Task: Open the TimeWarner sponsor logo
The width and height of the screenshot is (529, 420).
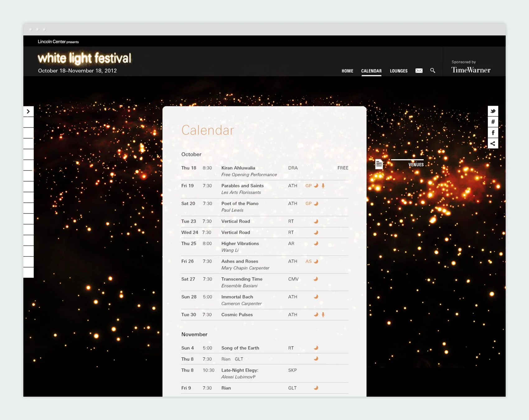Action: click(471, 70)
